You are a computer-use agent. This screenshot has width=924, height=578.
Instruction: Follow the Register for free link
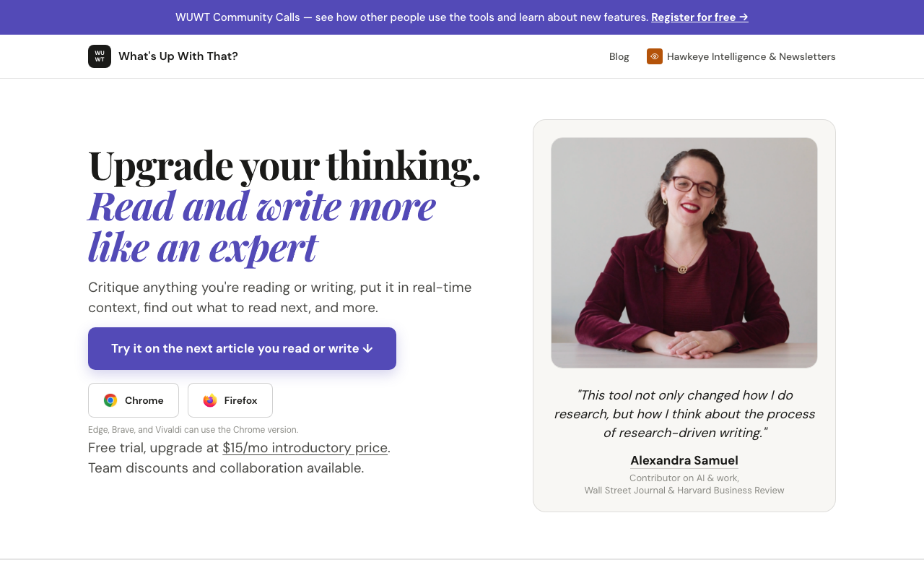tap(699, 17)
